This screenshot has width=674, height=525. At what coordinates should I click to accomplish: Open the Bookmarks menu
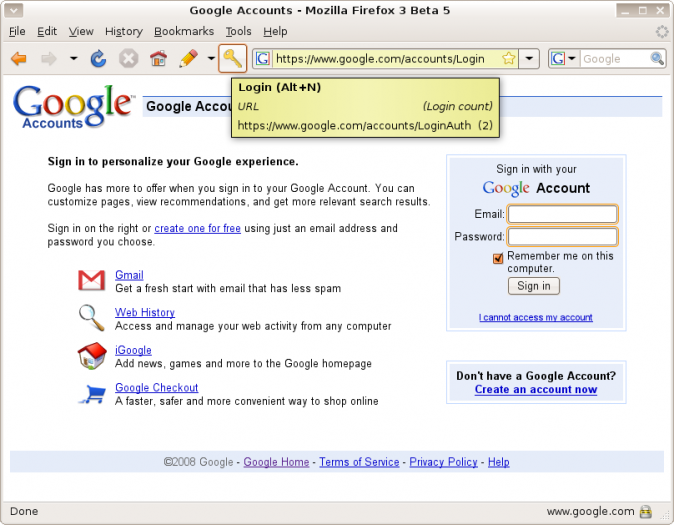tap(184, 31)
